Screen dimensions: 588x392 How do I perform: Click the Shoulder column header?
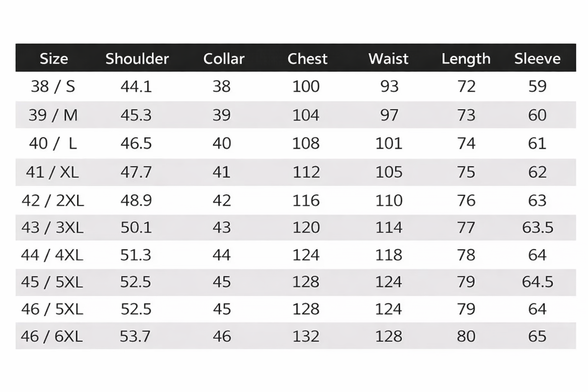(137, 59)
